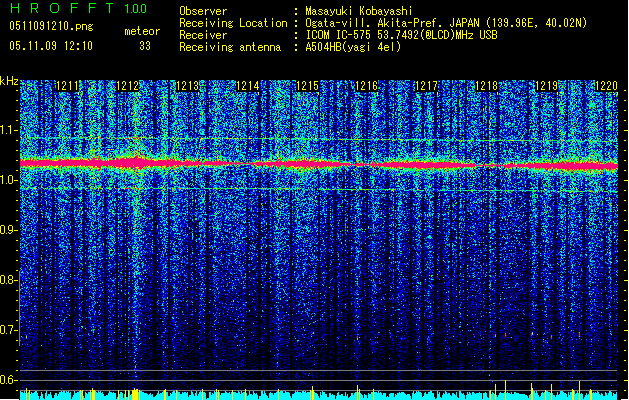Click the Receiving Location label
Viewport: 629px width, 400px height.
click(233, 23)
